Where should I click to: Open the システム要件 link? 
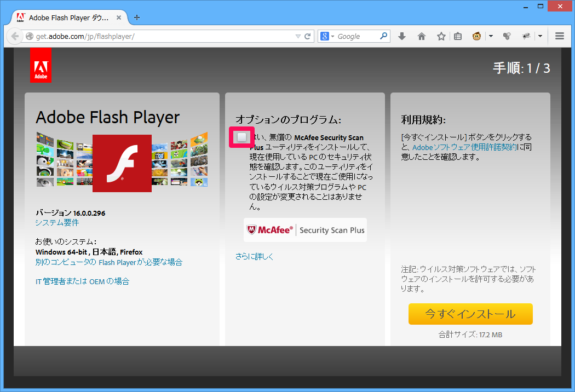(57, 223)
